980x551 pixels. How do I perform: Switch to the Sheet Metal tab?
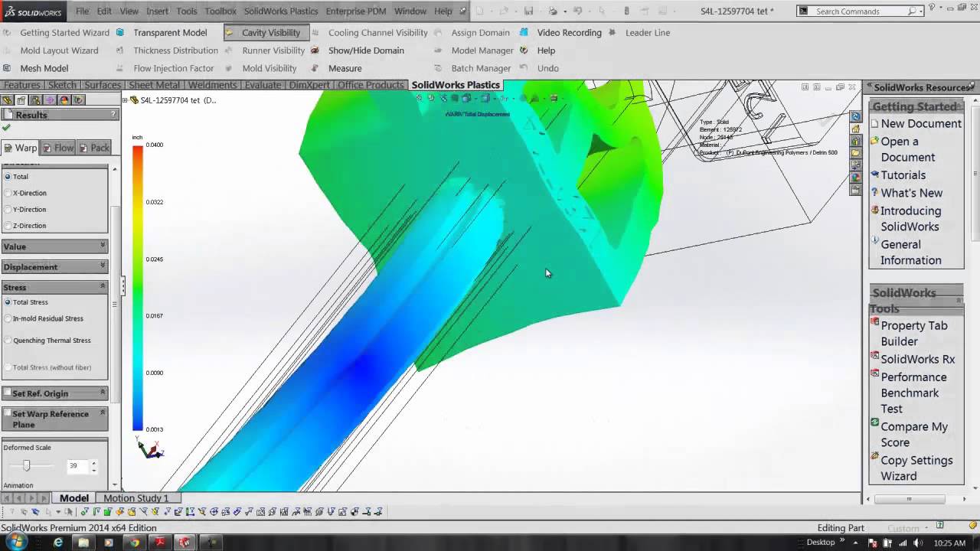[154, 85]
